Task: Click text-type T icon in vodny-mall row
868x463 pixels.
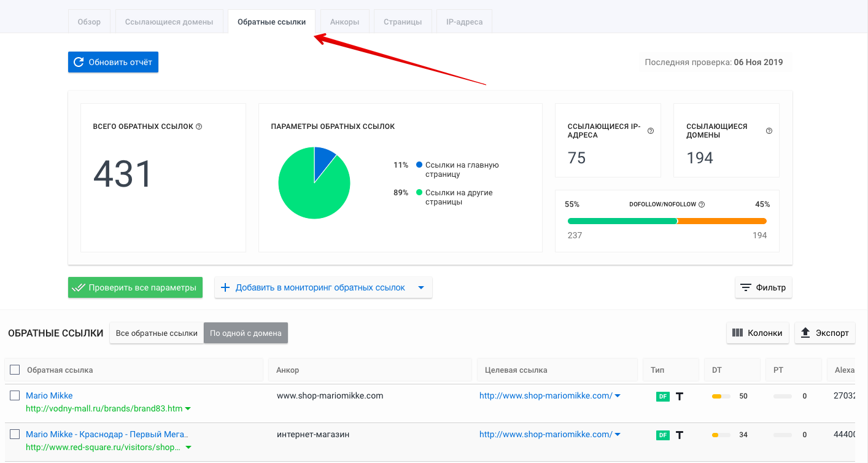Action: click(x=680, y=396)
